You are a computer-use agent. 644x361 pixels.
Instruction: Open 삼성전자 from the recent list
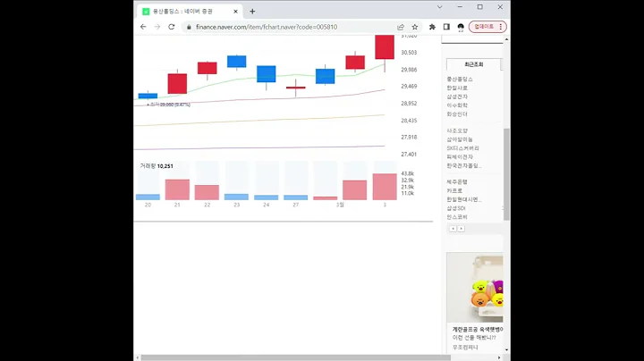457,97
